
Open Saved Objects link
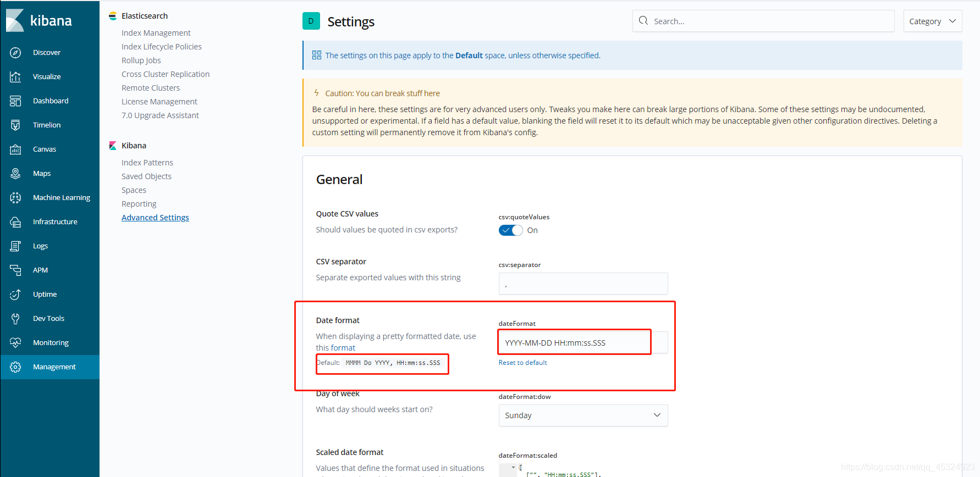[146, 176]
